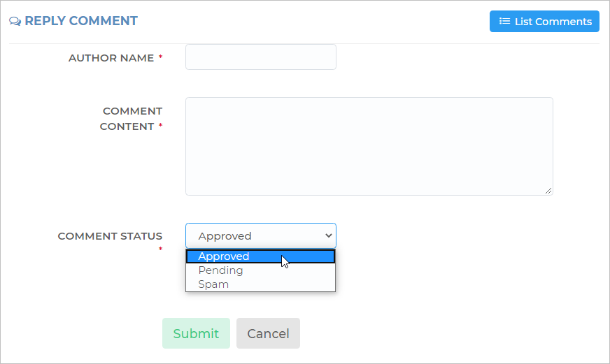Click the Reply Comment heading text
610x364 pixels.
(81, 20)
